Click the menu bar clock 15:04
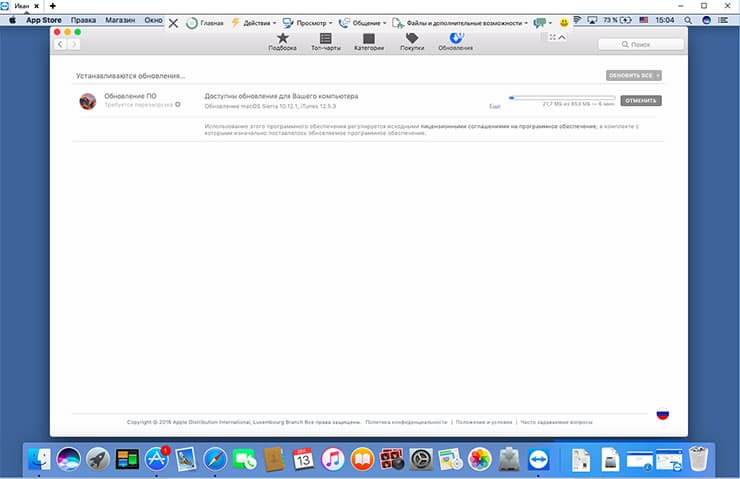740x479 pixels. point(664,20)
